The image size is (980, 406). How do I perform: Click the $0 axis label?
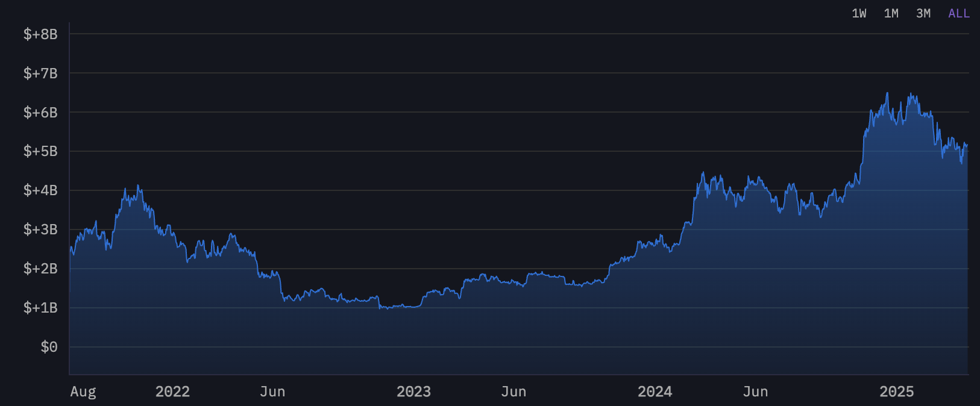(x=49, y=347)
